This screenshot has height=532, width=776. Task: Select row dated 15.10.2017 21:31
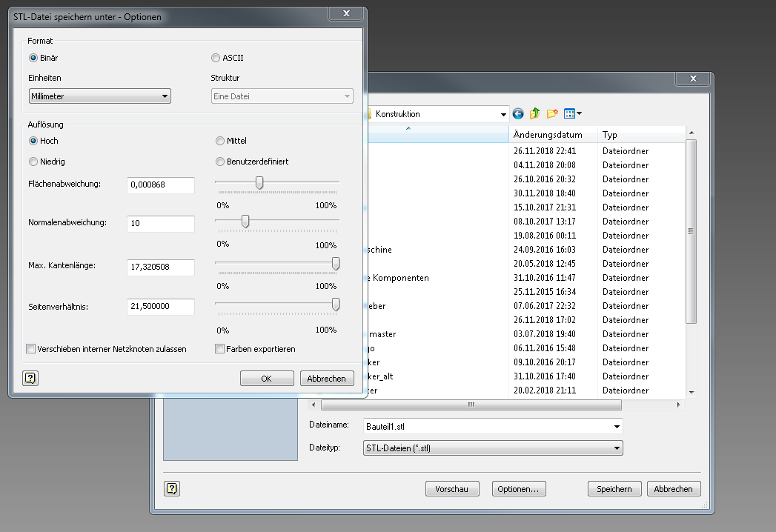(x=526, y=207)
